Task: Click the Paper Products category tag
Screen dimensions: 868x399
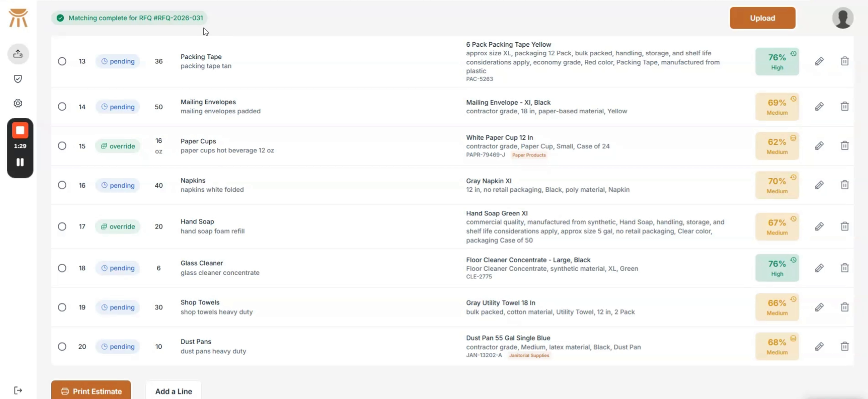Action: coord(529,155)
